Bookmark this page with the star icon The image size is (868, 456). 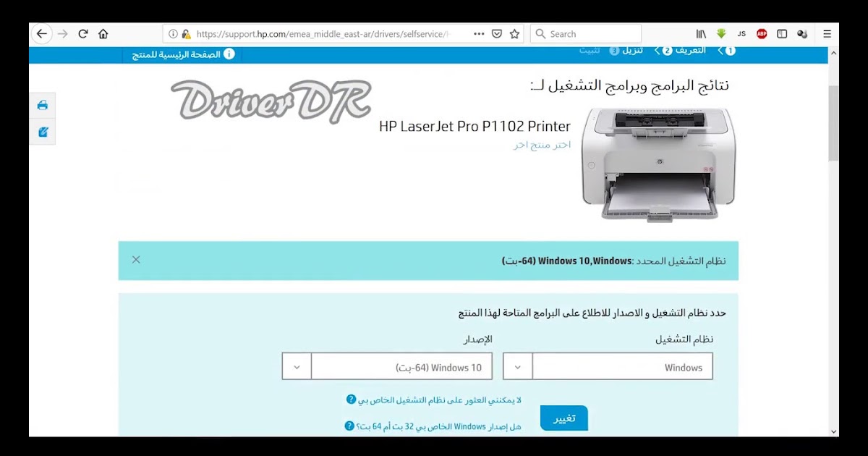coord(515,34)
